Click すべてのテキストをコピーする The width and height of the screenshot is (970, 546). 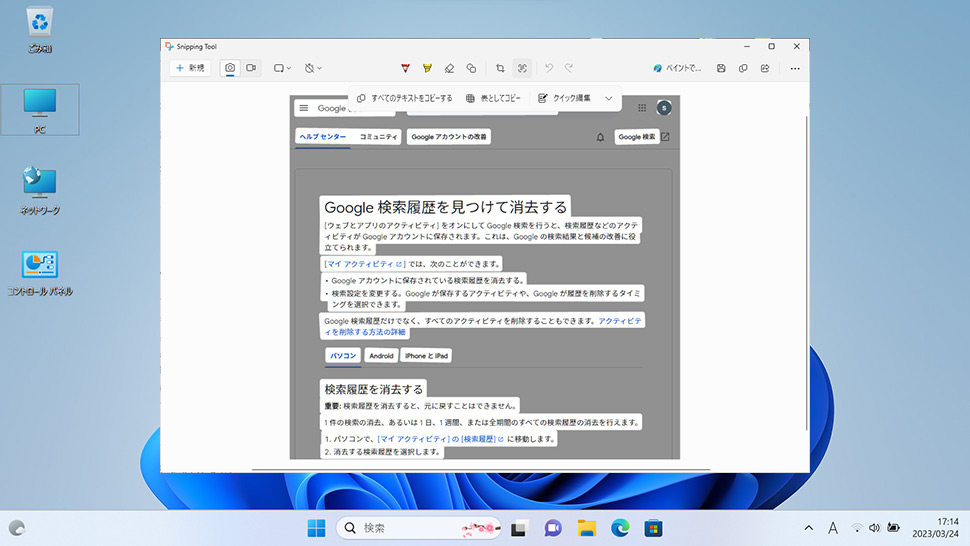[x=405, y=98]
